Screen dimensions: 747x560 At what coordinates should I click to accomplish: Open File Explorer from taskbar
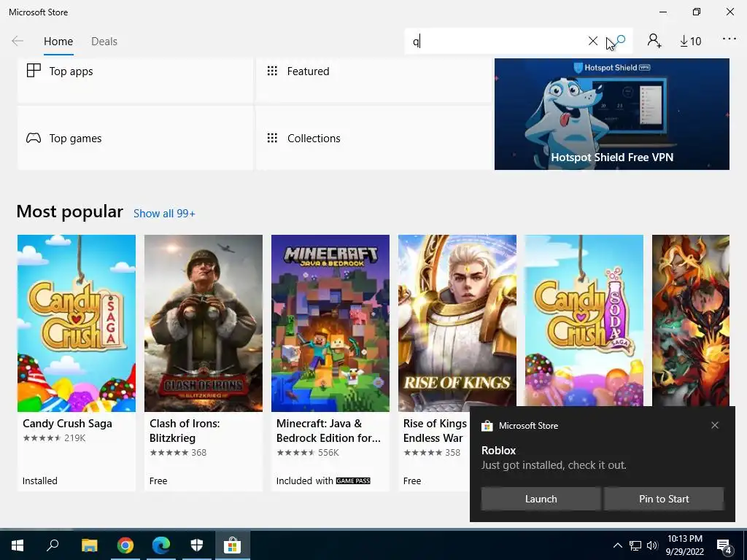tap(89, 545)
